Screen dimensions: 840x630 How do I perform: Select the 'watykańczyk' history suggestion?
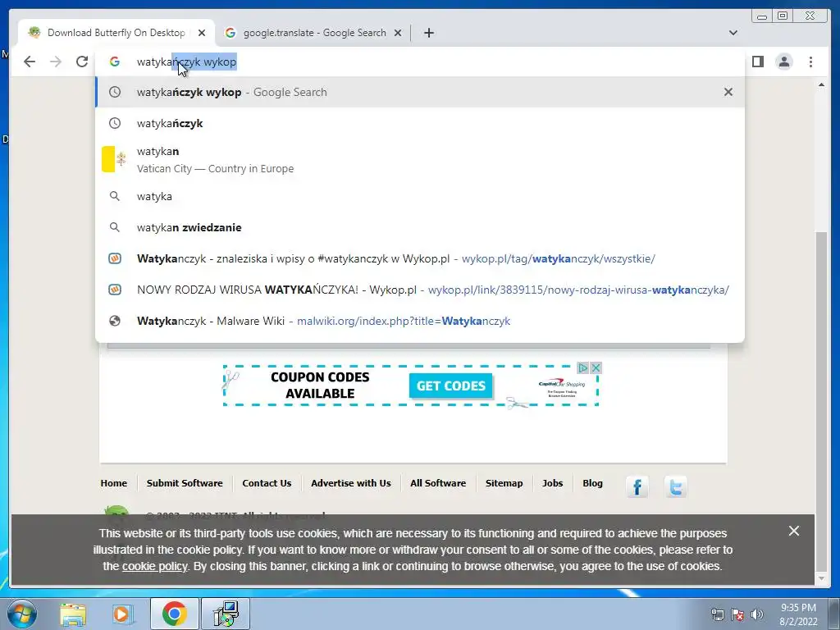[x=419, y=123]
